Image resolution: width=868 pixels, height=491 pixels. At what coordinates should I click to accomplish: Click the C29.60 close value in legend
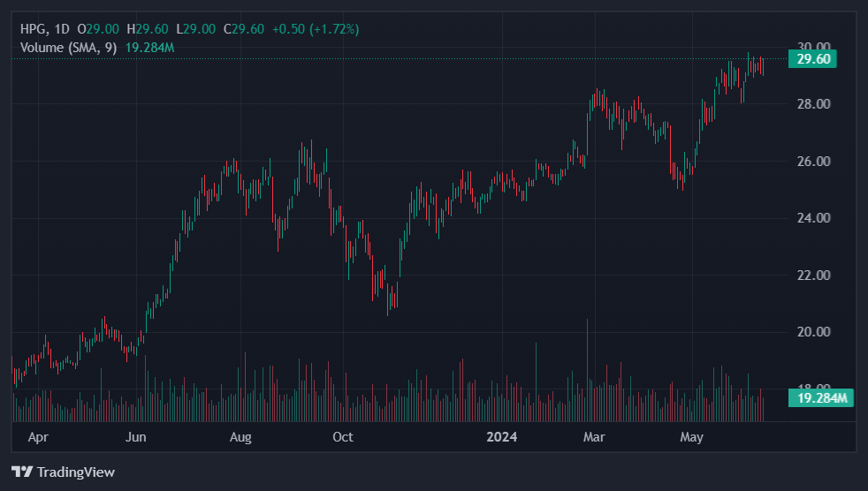pos(243,29)
